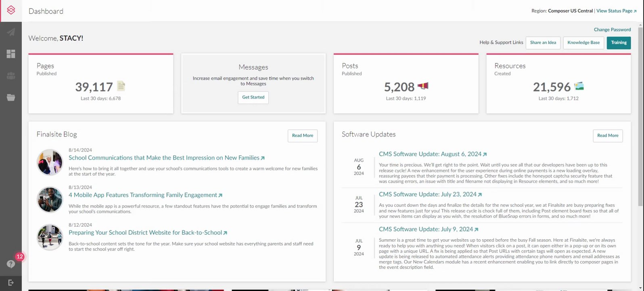Open the people group sidebar icon

[11, 76]
